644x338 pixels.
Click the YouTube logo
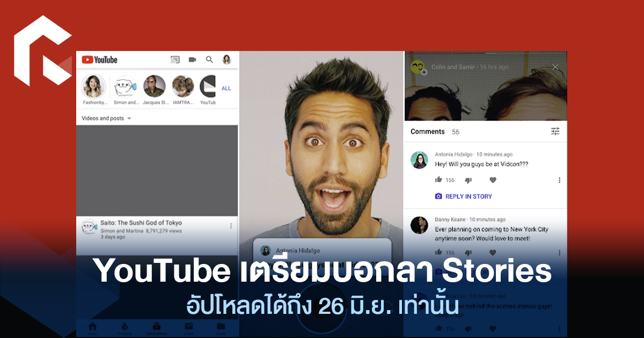tap(100, 60)
